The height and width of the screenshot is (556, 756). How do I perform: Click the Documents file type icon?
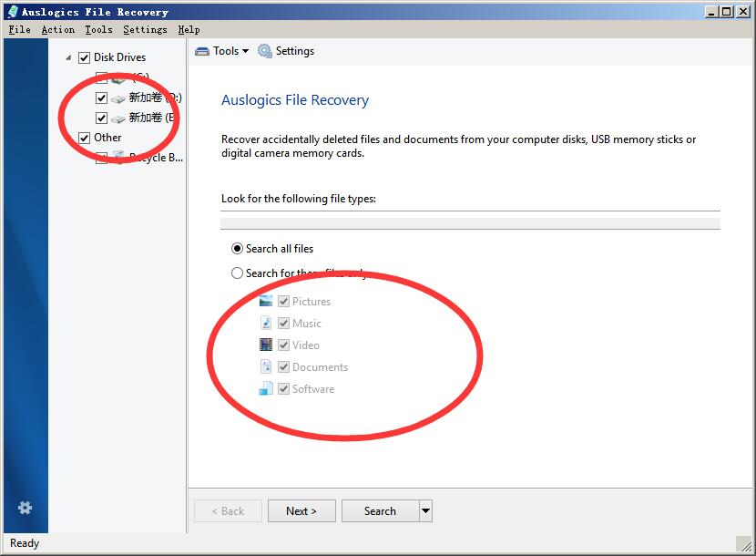click(266, 366)
